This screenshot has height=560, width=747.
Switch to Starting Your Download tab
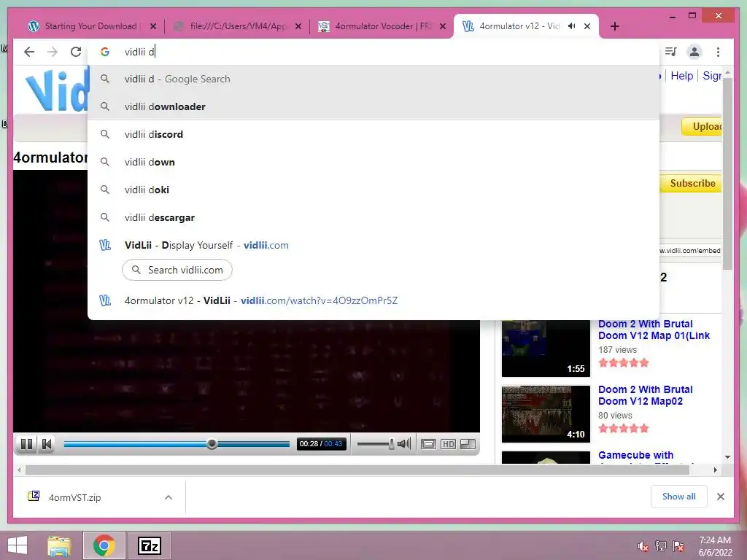pyautogui.click(x=90, y=26)
